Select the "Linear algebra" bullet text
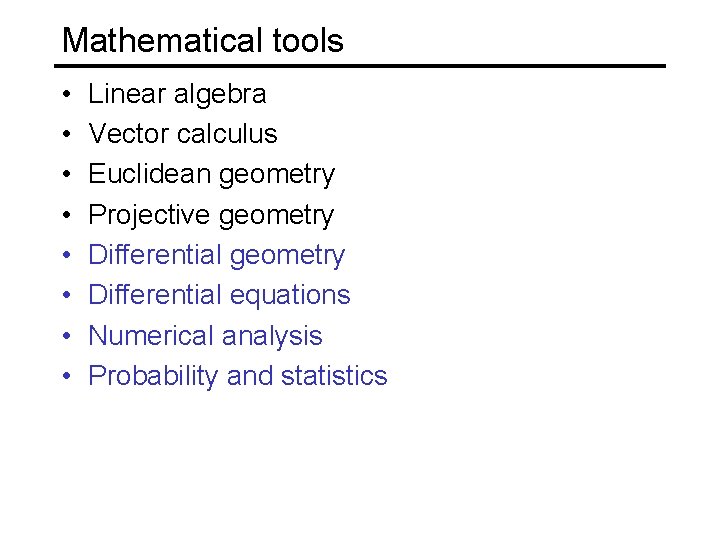The width and height of the screenshot is (720, 540). 177,95
